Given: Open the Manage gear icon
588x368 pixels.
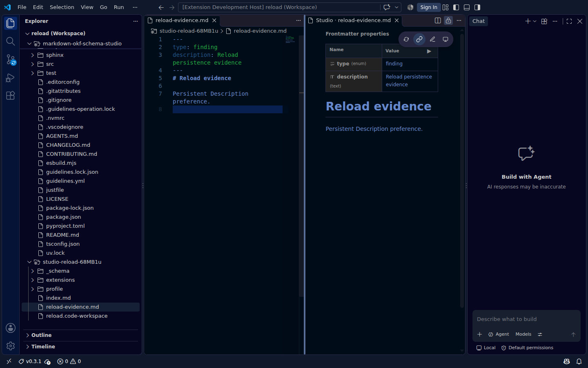Looking at the screenshot, I should 11,346.
